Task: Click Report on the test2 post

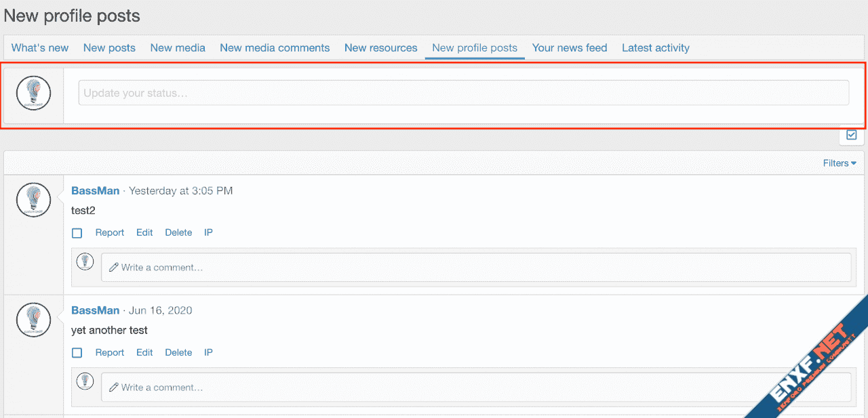Action: pos(109,233)
